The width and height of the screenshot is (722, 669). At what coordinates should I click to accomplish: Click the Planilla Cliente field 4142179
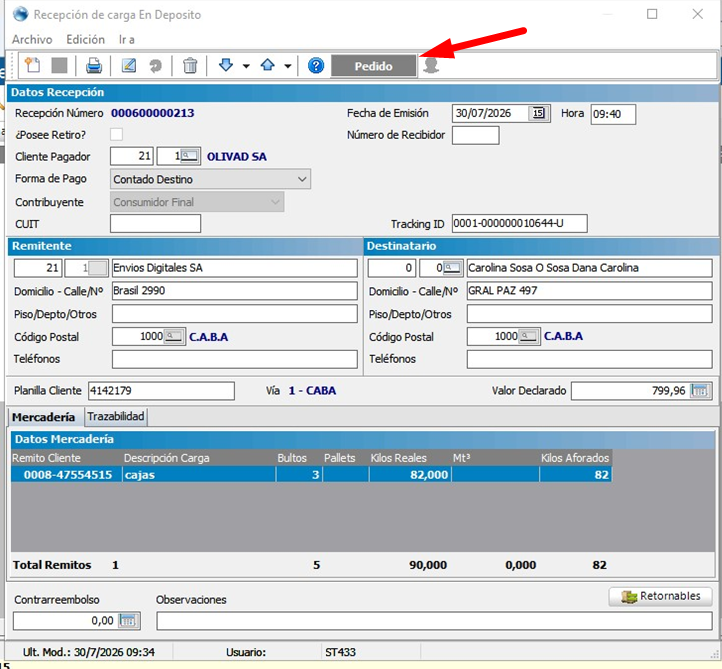(162, 391)
